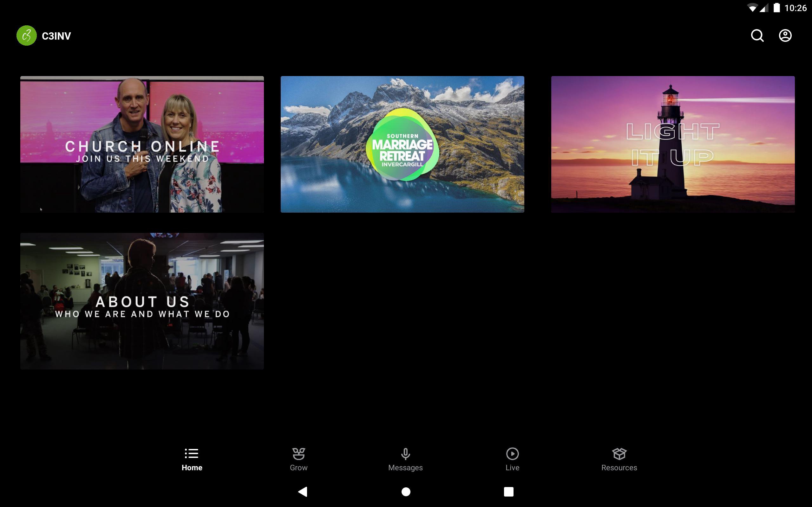
Task: Open the user account profile icon
Action: tap(785, 35)
